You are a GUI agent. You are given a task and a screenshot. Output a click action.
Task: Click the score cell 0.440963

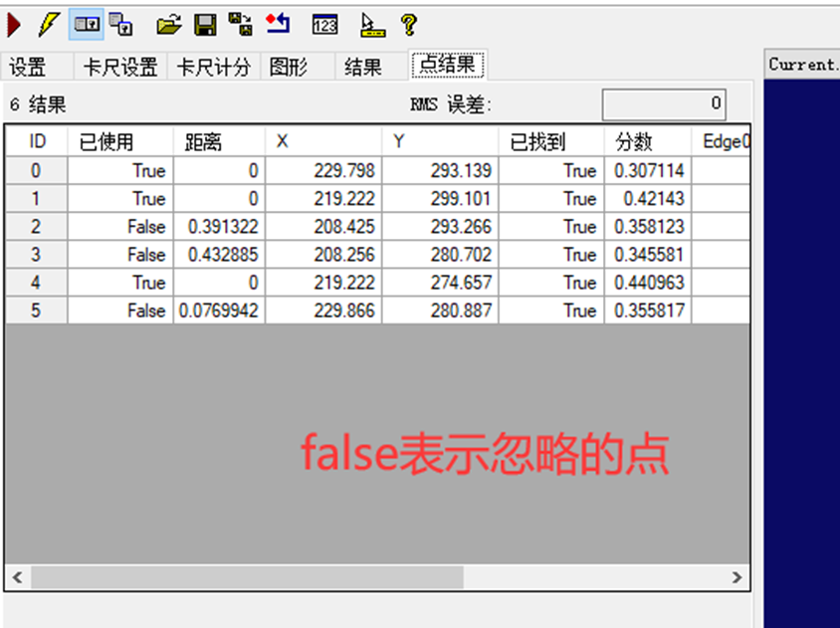point(648,283)
